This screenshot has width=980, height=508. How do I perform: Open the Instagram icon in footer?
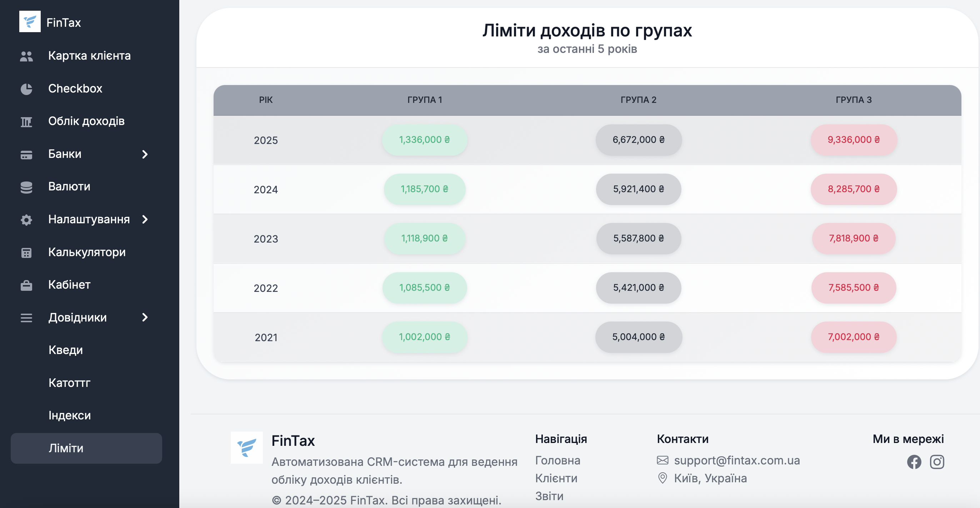pyautogui.click(x=937, y=462)
